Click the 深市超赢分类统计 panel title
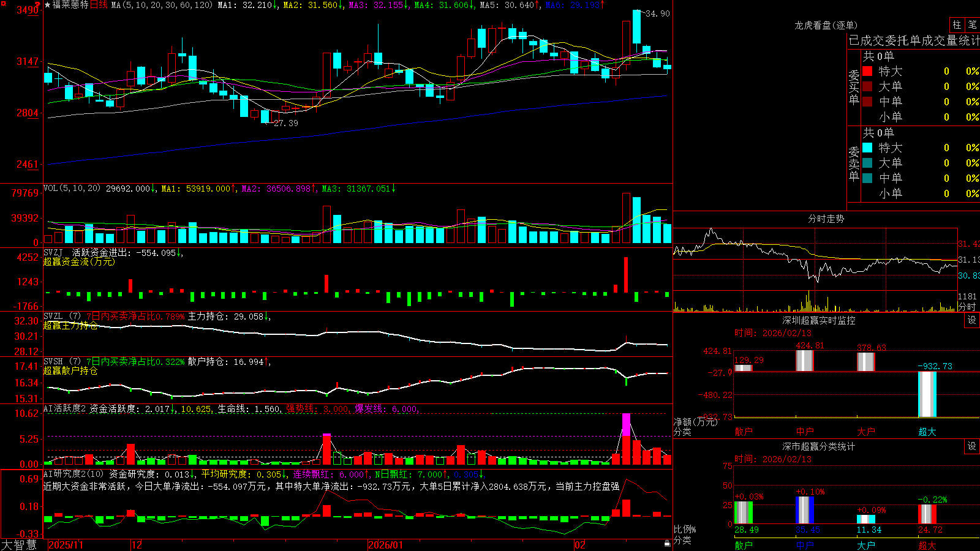 point(818,446)
